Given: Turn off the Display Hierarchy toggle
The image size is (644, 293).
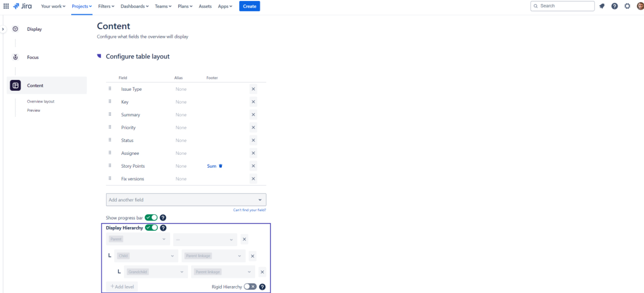Looking at the screenshot, I should (151, 228).
